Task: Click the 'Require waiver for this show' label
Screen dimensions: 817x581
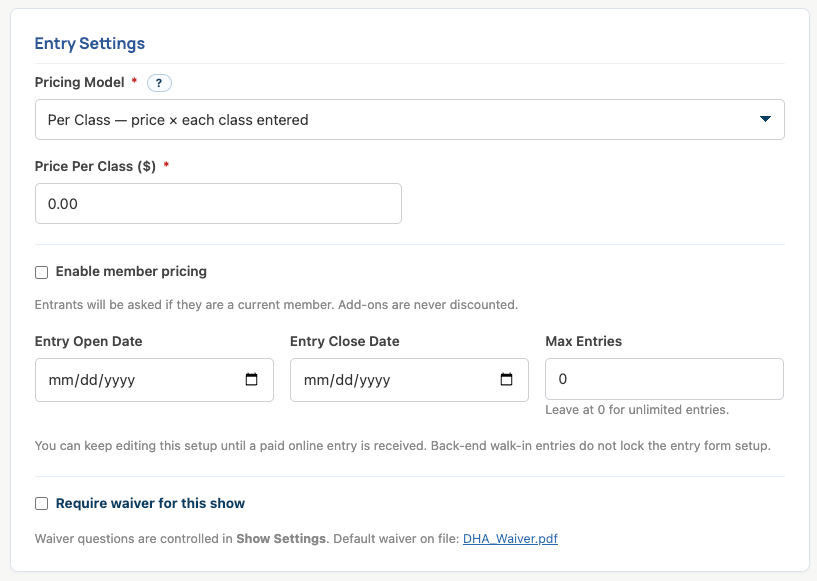Action: [x=150, y=503]
